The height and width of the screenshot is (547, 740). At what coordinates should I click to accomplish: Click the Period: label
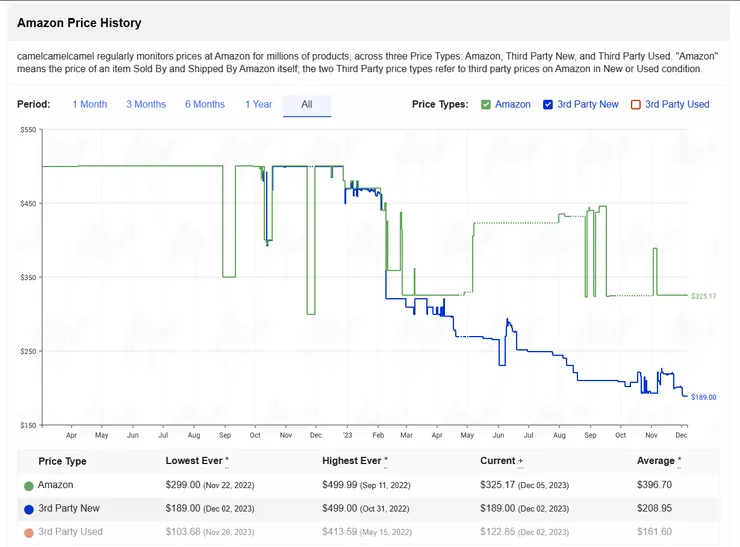tap(34, 104)
